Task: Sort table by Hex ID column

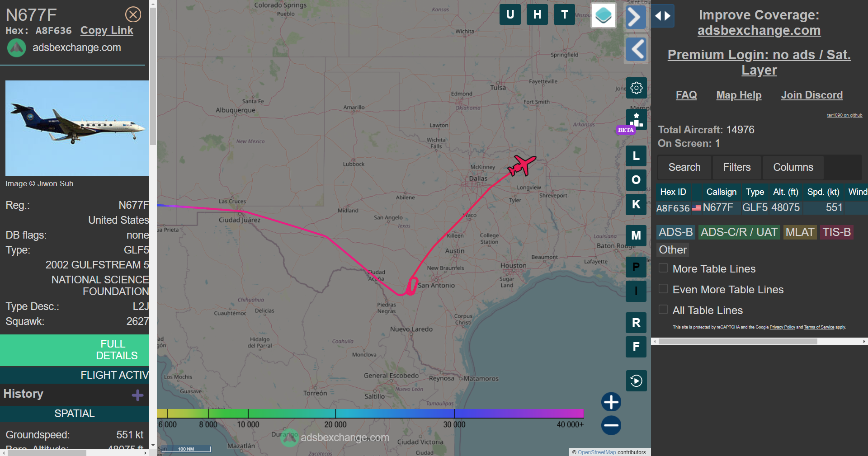Action: (x=673, y=192)
